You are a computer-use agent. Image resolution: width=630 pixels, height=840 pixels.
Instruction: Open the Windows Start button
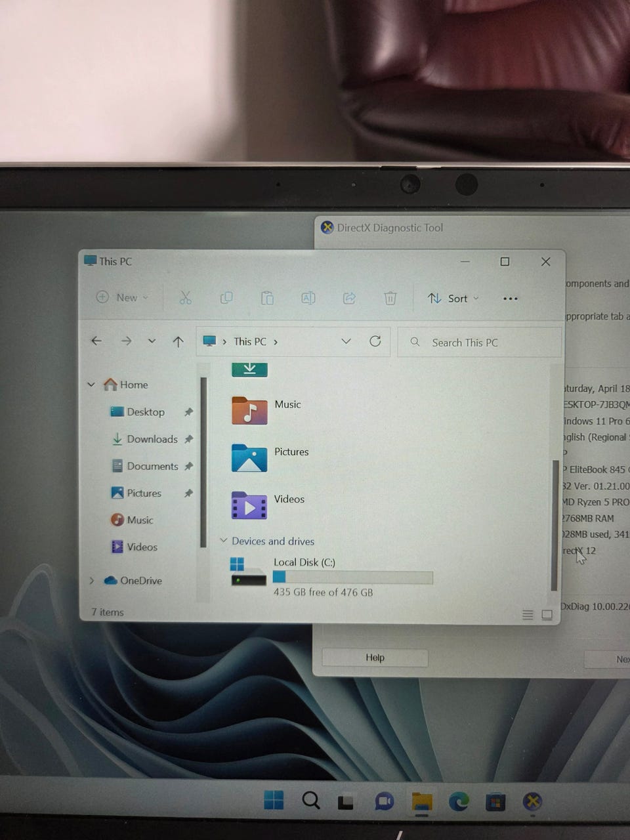274,800
